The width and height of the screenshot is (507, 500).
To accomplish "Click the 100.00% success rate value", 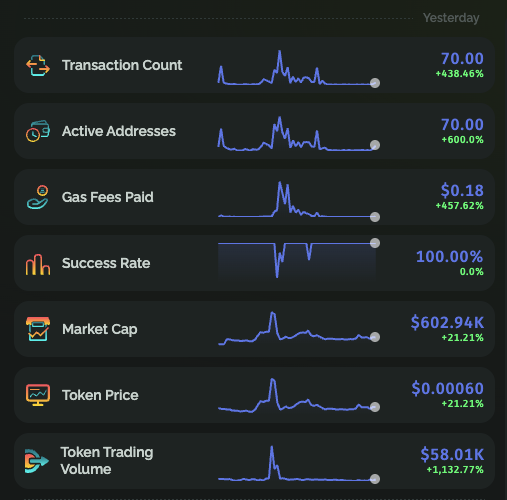I will (x=450, y=257).
